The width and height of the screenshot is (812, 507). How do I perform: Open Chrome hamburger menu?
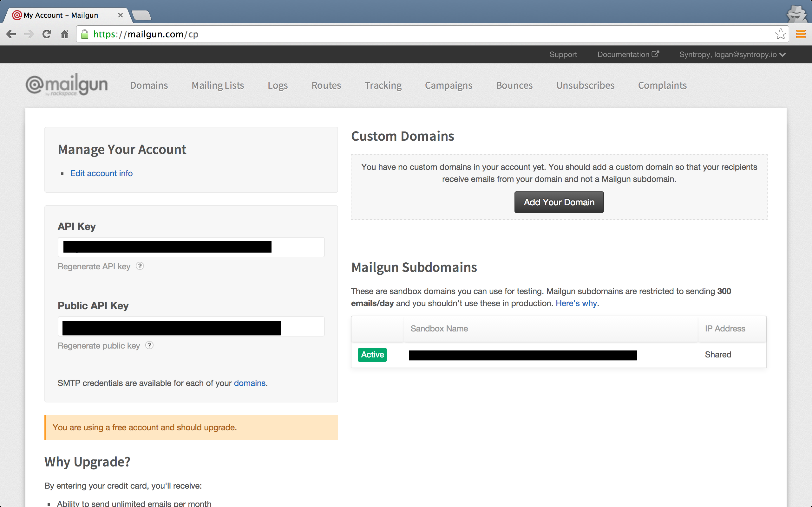pos(801,34)
